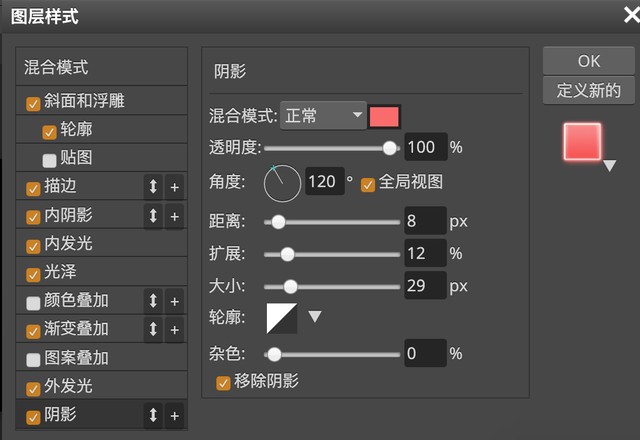Click the angle dial for 角度
This screenshot has width=640, height=440.
pos(282,183)
